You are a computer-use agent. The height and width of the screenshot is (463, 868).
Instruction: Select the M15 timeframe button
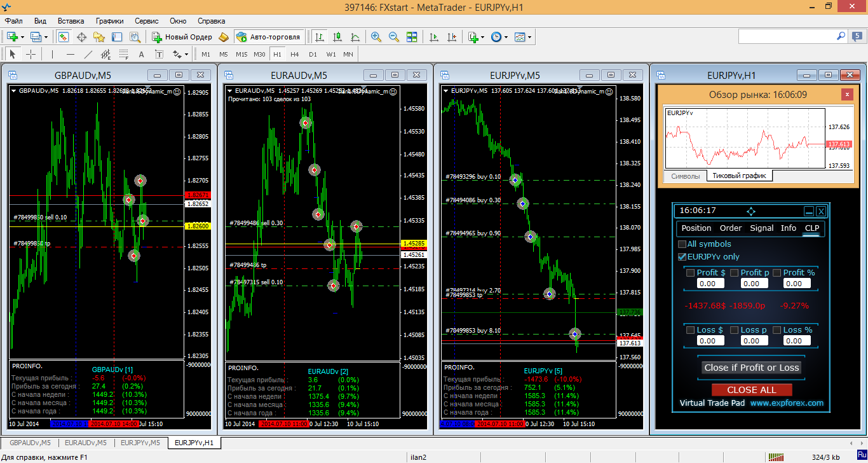coord(241,54)
